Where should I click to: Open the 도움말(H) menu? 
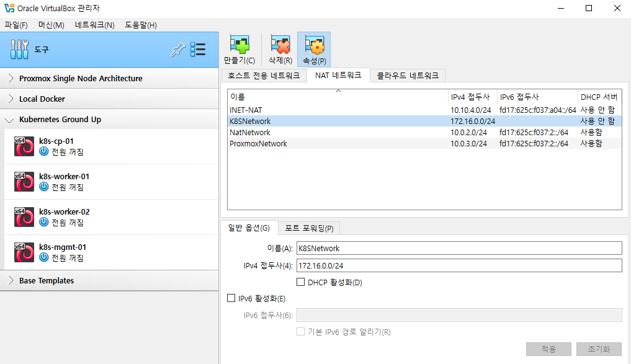pyautogui.click(x=140, y=25)
